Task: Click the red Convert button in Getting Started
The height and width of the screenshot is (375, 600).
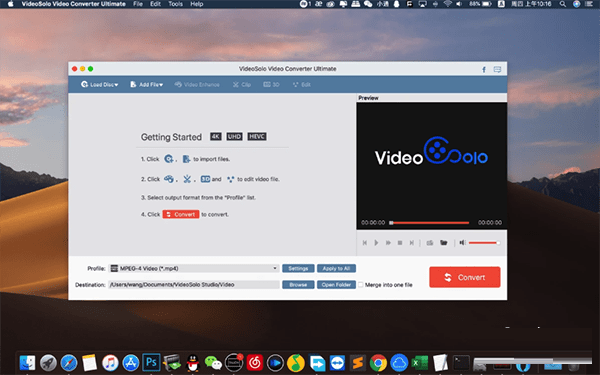Action: 181,214
